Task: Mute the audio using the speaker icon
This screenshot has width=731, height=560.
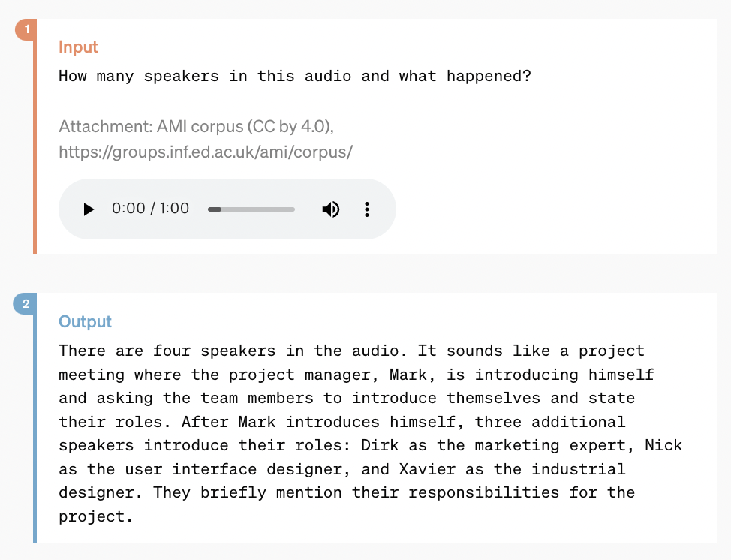Action: pyautogui.click(x=330, y=209)
